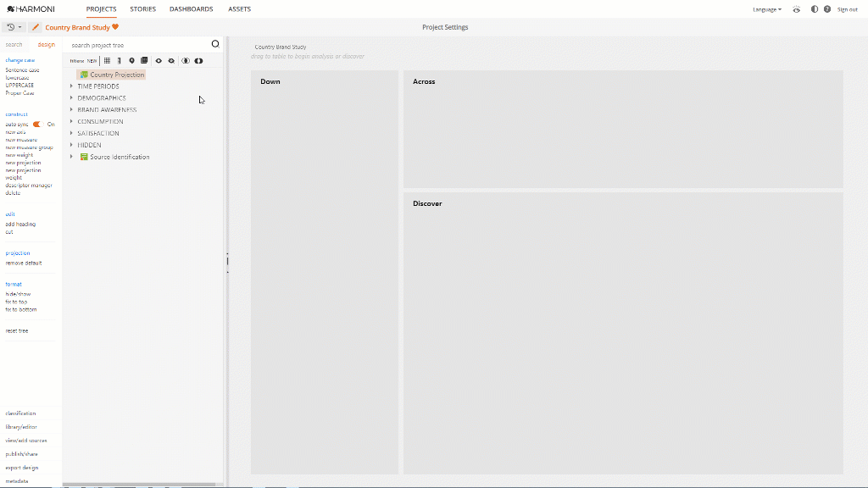Click the horizontal scrollbar below project tree
This screenshot has height=488, width=868.
pyautogui.click(x=140, y=485)
